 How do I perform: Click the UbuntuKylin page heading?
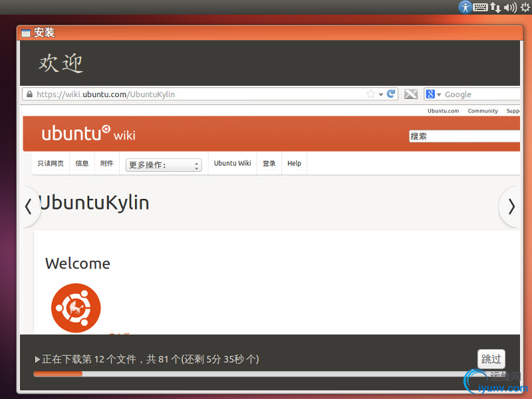[x=94, y=203]
